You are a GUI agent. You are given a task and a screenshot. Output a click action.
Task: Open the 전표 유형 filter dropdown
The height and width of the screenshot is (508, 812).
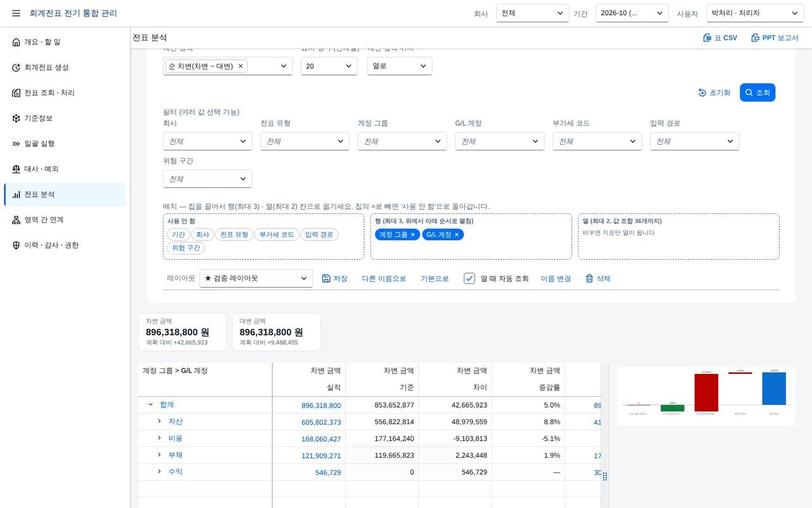click(304, 142)
